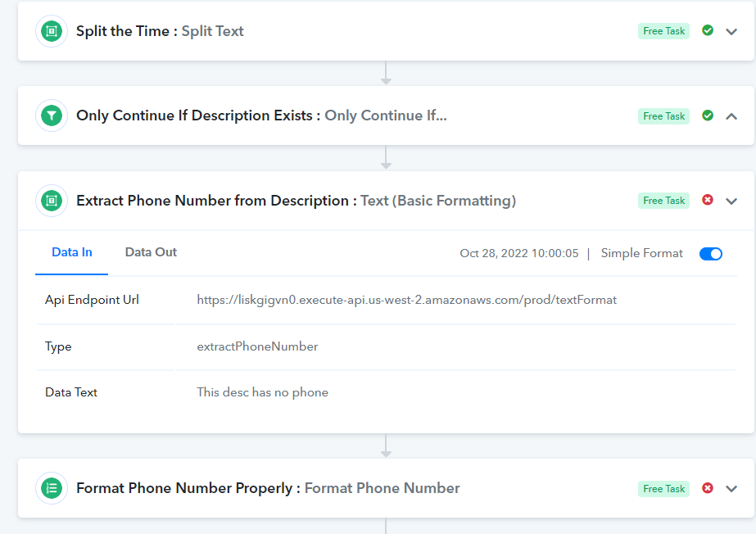Click the Split the Time step icon
This screenshot has width=756, height=534.
[52, 31]
